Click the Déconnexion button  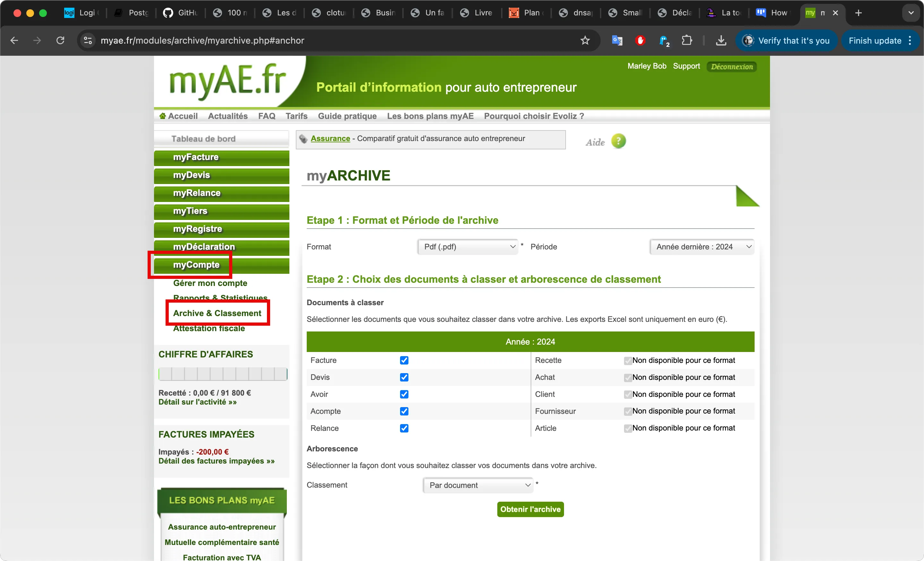pyautogui.click(x=732, y=67)
